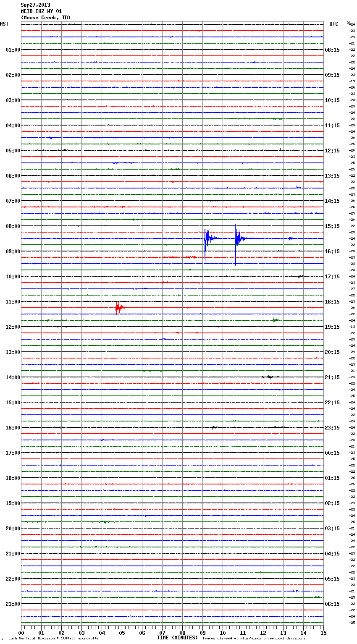Screen dimensions: 357x644
Task: Click the green burst on the 11:45 trace
Action: [275, 319]
